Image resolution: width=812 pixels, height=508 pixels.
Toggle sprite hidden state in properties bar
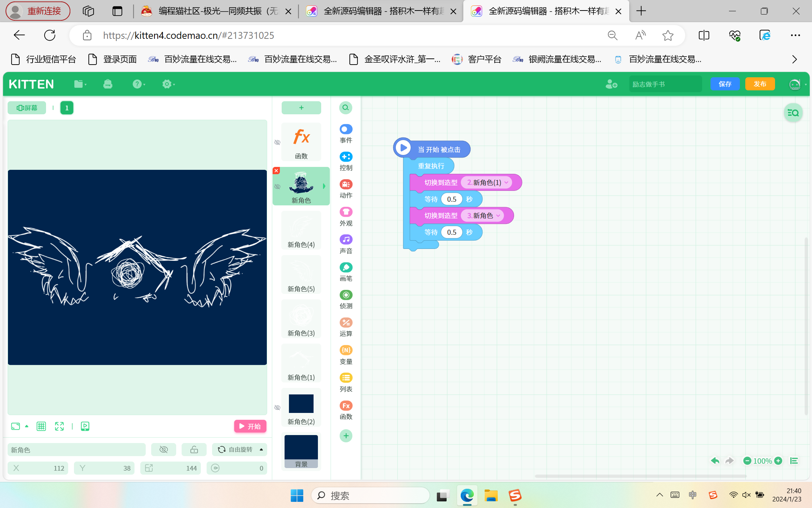164,450
